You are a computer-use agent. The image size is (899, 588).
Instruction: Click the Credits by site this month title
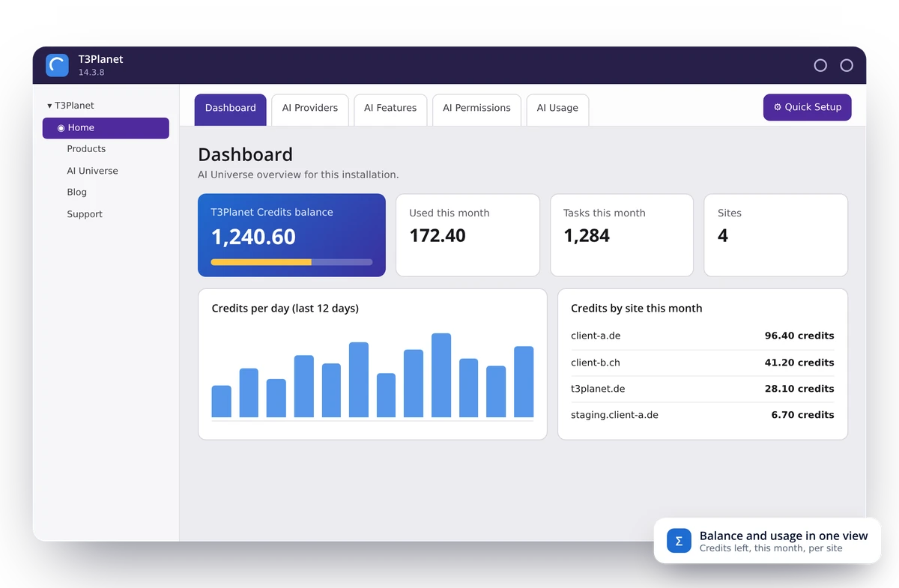tap(637, 309)
